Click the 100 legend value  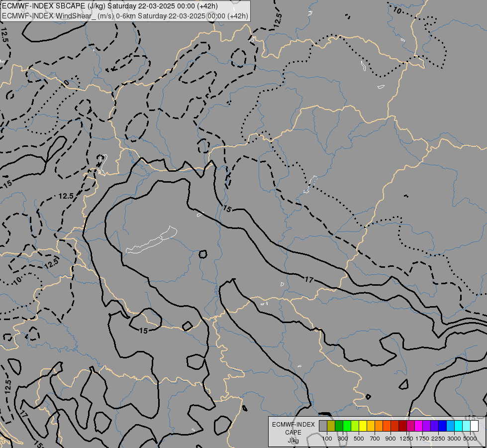[x=327, y=439]
